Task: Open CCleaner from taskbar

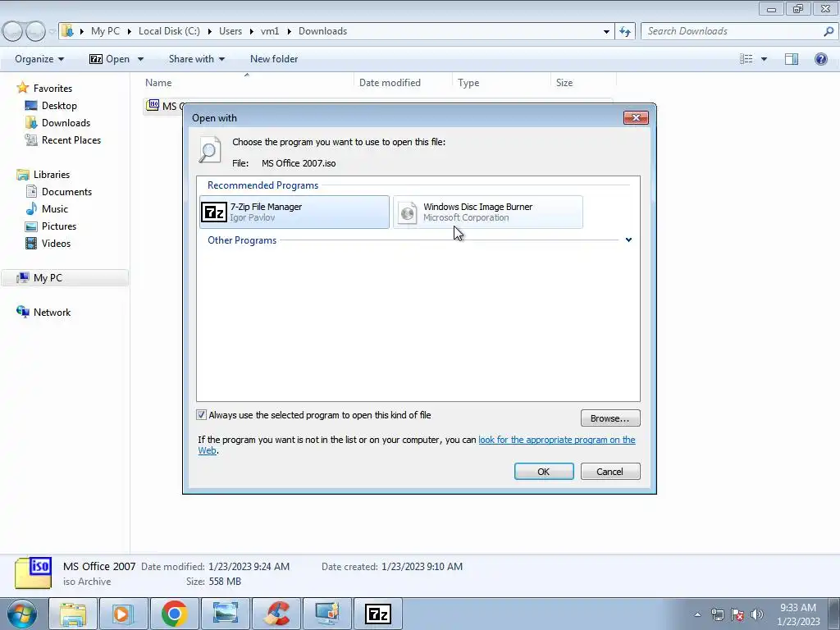Action: [x=277, y=614]
